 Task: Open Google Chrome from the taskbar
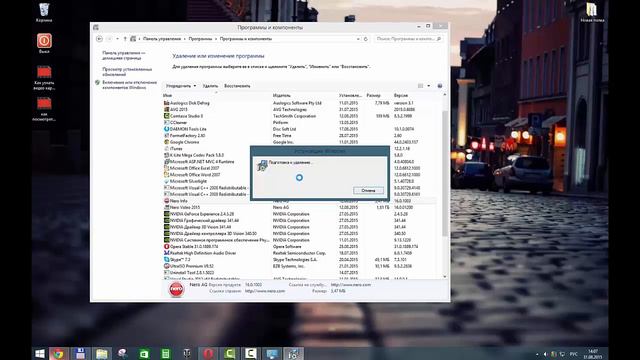58,353
